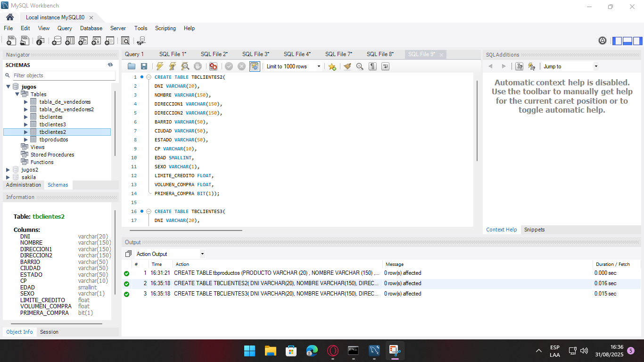Toggle invisible characters display
The height and width of the screenshot is (362, 644).
tap(372, 66)
